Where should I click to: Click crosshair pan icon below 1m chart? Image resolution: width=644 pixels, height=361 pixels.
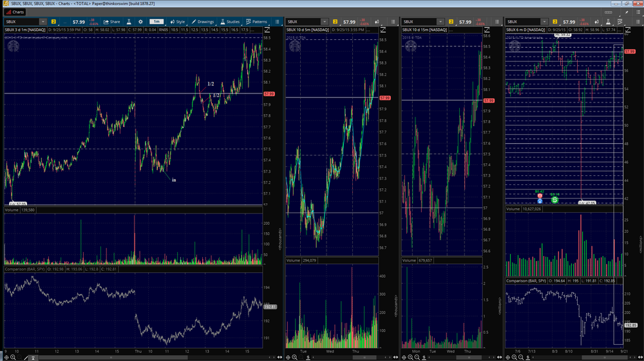tap(6, 358)
